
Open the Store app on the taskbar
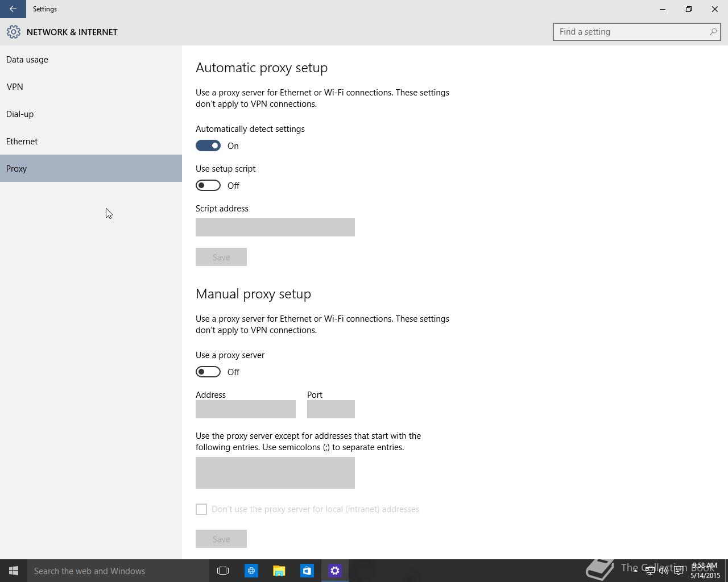[307, 571]
